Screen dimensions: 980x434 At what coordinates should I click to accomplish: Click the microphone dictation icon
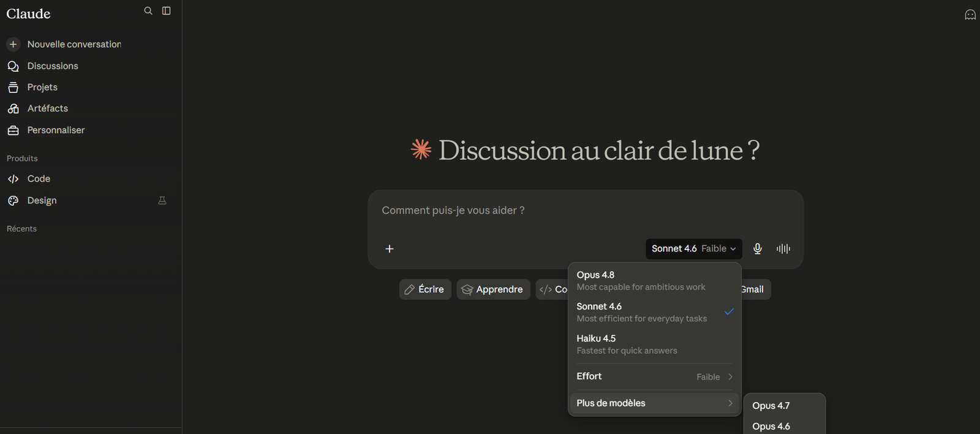(x=758, y=249)
